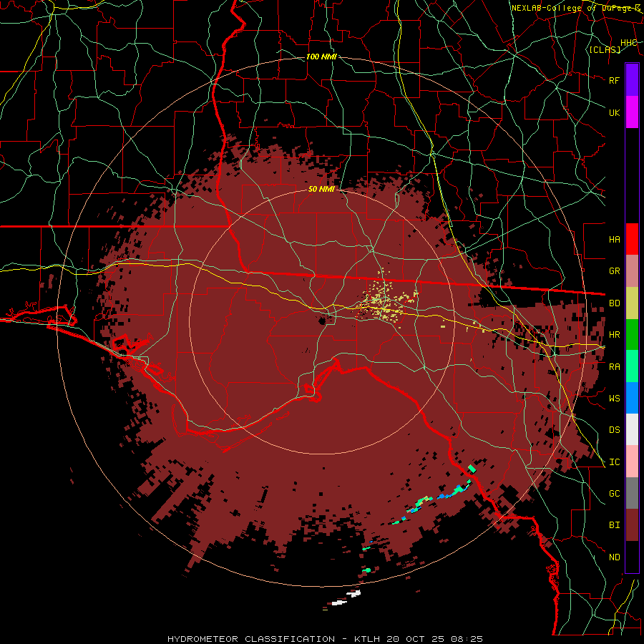The height and width of the screenshot is (644, 644).
Task: Click the HR green legend swatch
Action: [632, 335]
